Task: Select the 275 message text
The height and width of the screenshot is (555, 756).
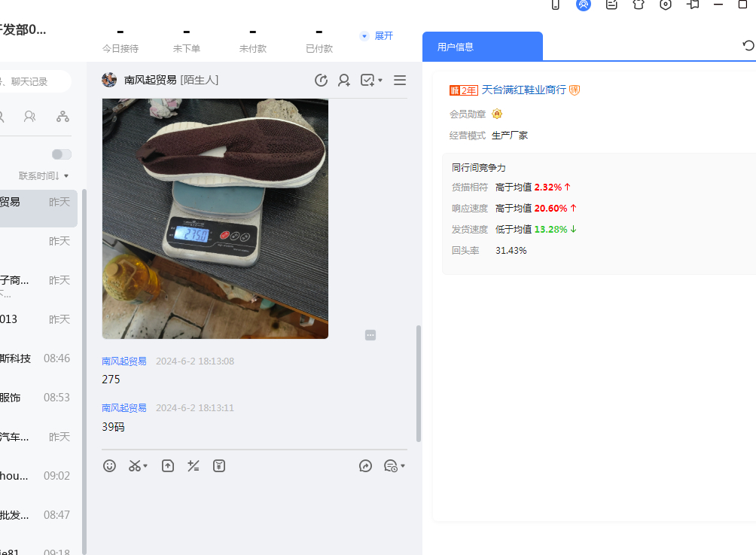Action: coord(111,380)
